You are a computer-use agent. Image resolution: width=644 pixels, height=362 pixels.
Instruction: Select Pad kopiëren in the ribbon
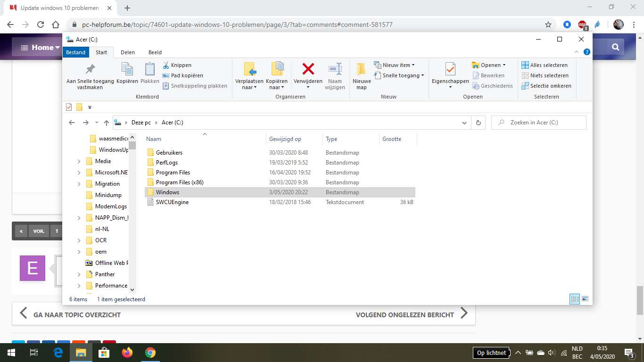coord(182,75)
